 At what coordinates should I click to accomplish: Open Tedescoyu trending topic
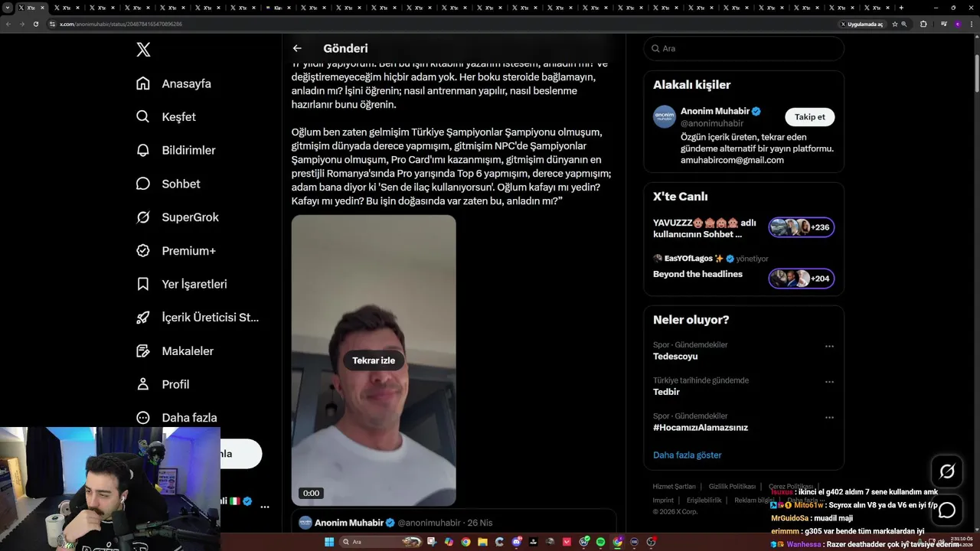pyautogui.click(x=675, y=356)
